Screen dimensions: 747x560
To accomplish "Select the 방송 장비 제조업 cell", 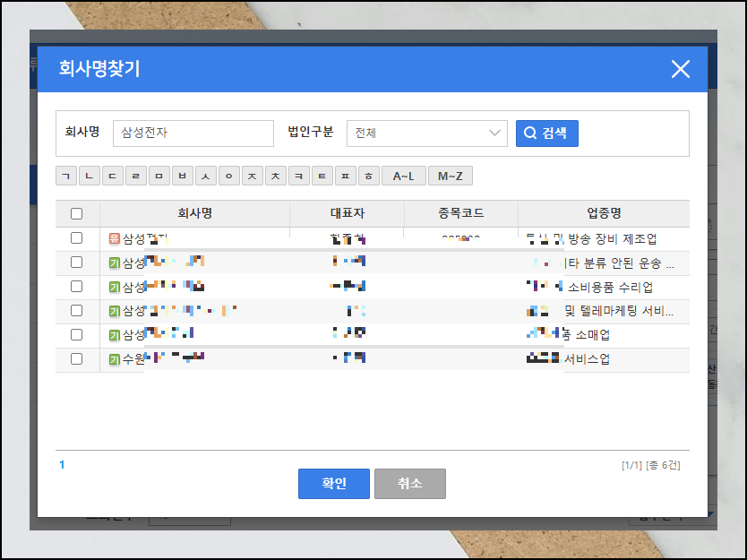I will 604,238.
